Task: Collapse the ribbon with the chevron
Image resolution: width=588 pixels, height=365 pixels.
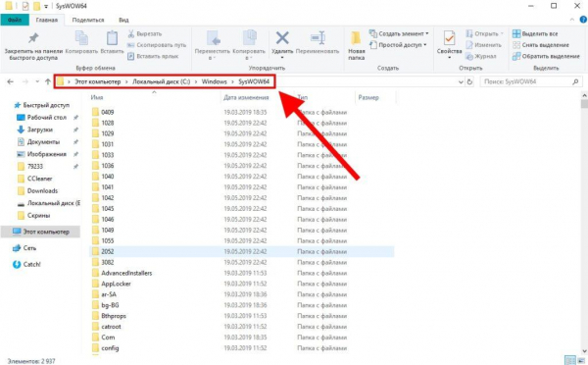Action: (x=572, y=20)
